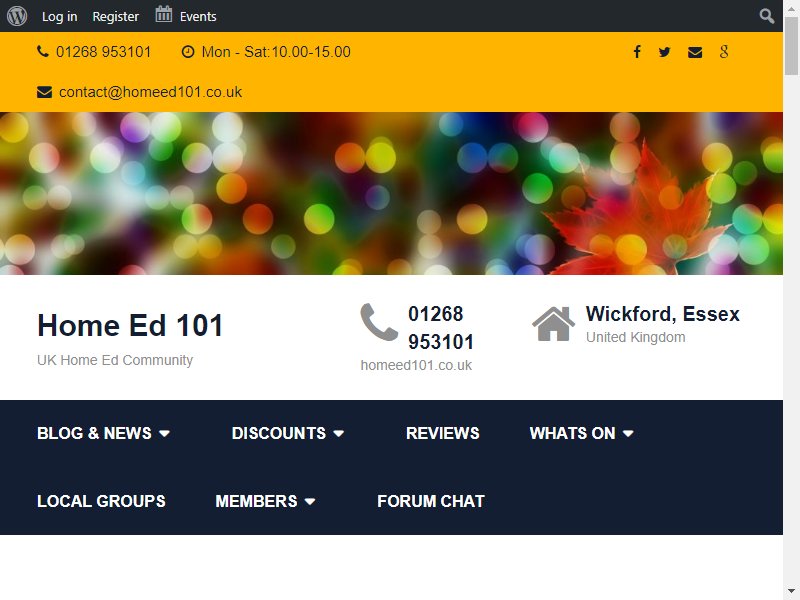Image resolution: width=800 pixels, height=600 pixels.
Task: Click the Wickford, Essex heading
Action: pyautogui.click(x=663, y=314)
